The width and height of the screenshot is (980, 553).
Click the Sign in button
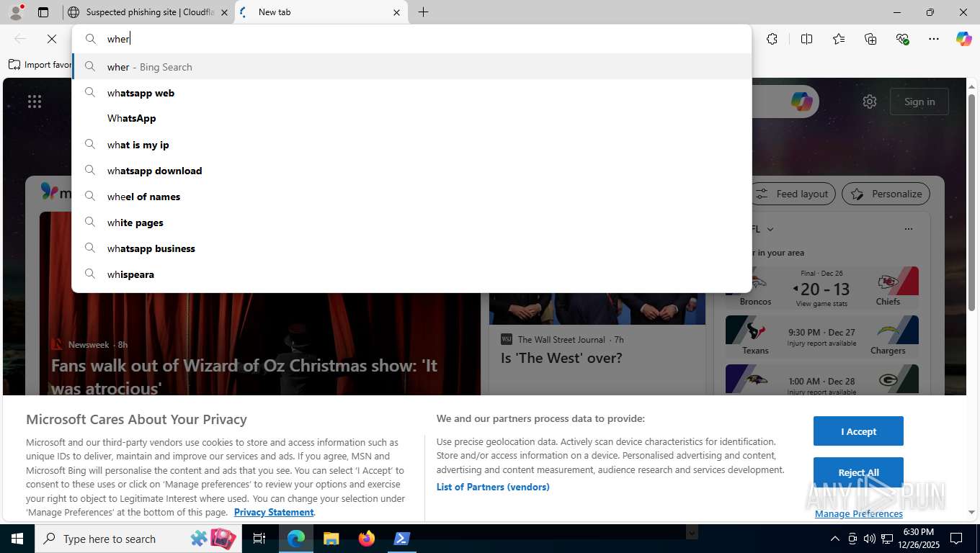coord(919,102)
